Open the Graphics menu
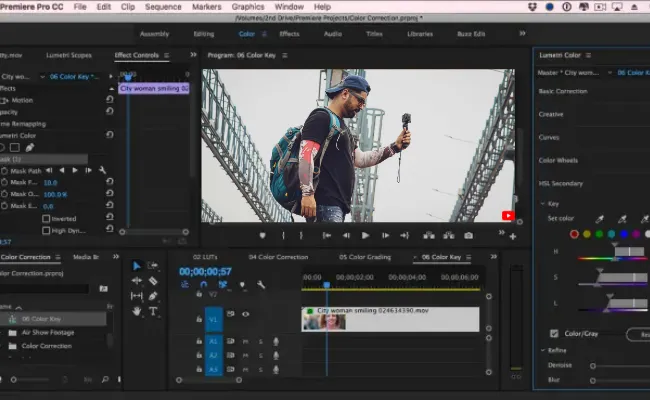650x400 pixels. (x=247, y=7)
